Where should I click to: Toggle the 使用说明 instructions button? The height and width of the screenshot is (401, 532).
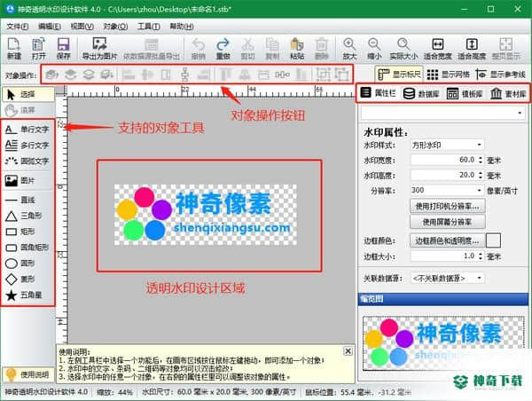point(27,374)
